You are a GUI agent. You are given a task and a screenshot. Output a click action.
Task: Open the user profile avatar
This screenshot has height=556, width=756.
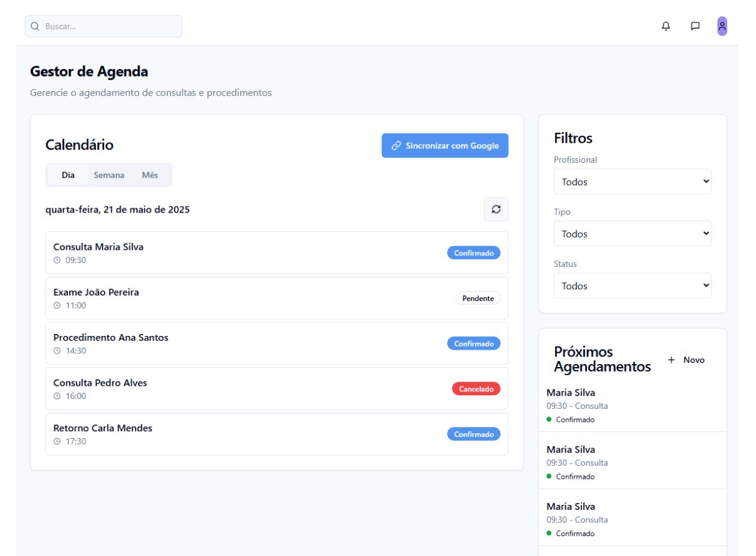coord(722,26)
